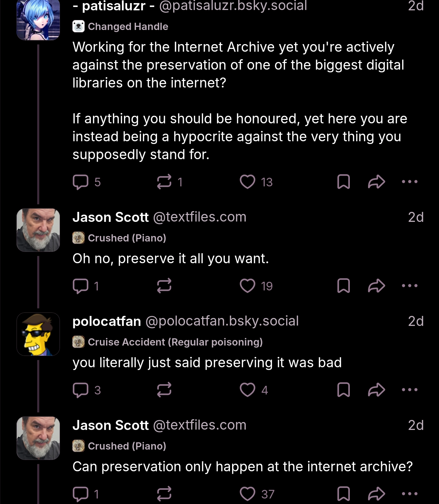The height and width of the screenshot is (504, 439).
Task: Open more options on Jason Scott's first reply
Action: tap(409, 285)
